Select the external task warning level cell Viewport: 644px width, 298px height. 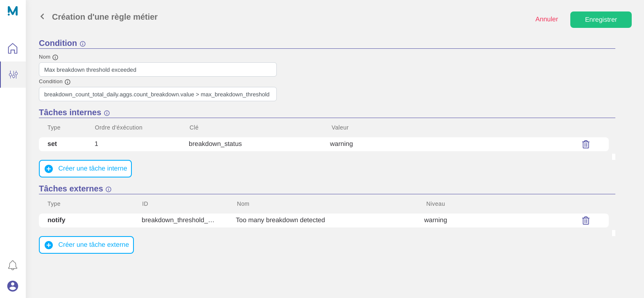[435, 220]
